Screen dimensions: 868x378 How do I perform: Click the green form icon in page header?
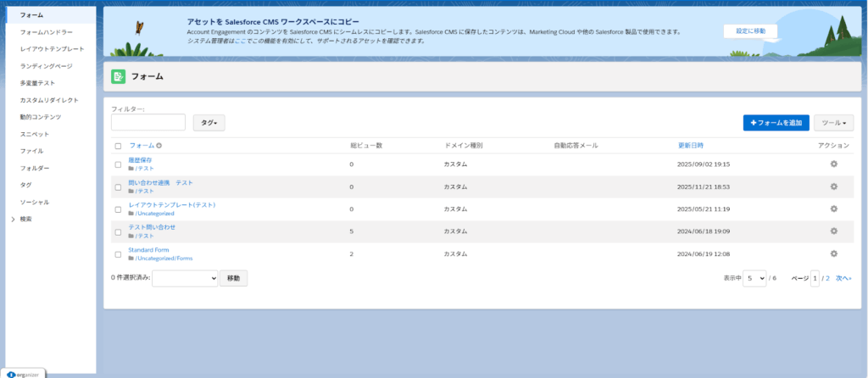tap(119, 76)
